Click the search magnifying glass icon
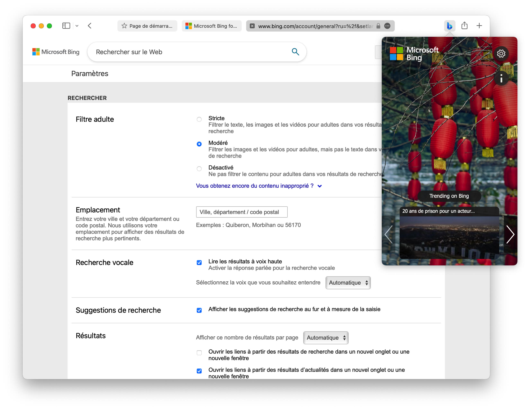Image resolution: width=532 pixels, height=409 pixels. tap(295, 52)
